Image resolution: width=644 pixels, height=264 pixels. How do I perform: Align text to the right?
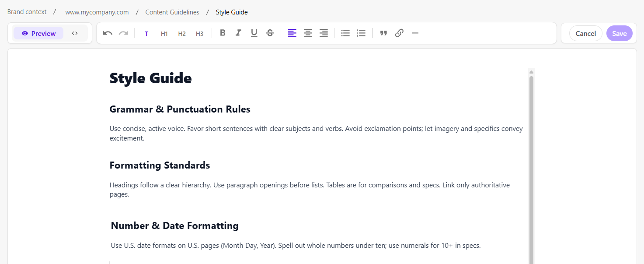(x=324, y=33)
